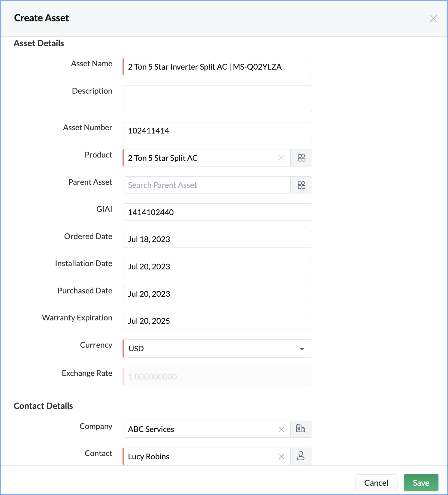Open the Warranty Expiration date field
The image size is (448, 495).
217,321
